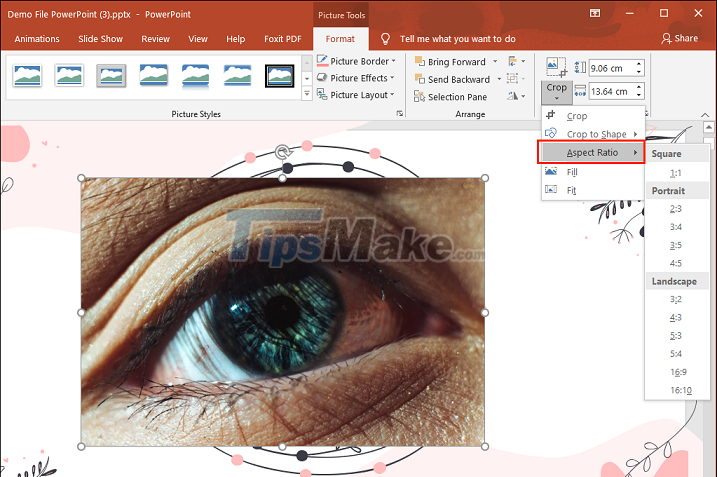Select the 5:4 landscape aspect ratio
The height and width of the screenshot is (477, 717).
[676, 354]
